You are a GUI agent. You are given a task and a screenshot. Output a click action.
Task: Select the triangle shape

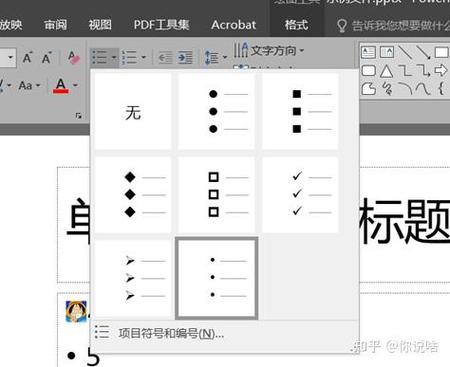(x=387, y=70)
